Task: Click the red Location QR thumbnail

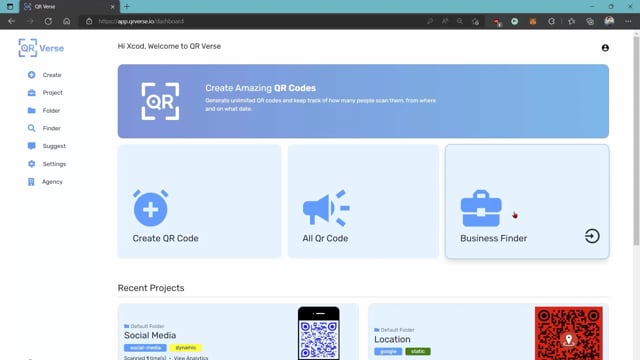Action: [569, 333]
